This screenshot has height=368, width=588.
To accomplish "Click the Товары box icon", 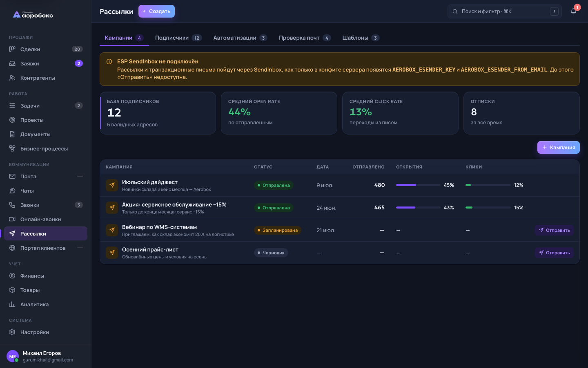I will click(12, 290).
